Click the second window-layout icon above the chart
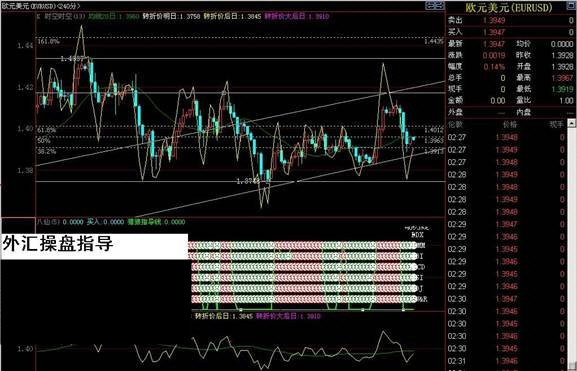Image resolution: width=577 pixels, height=371 pixels. click(x=439, y=5)
